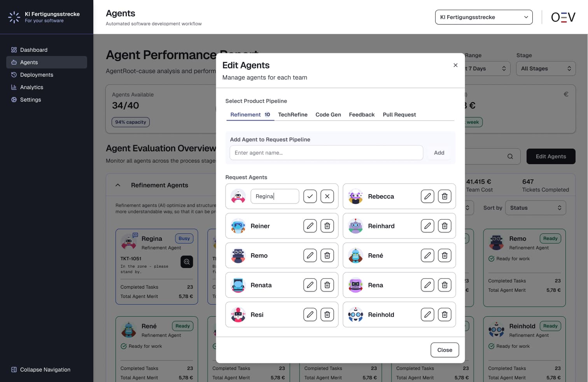The width and height of the screenshot is (588, 382).
Task: Delete Reiner with the trash icon
Action: click(327, 226)
